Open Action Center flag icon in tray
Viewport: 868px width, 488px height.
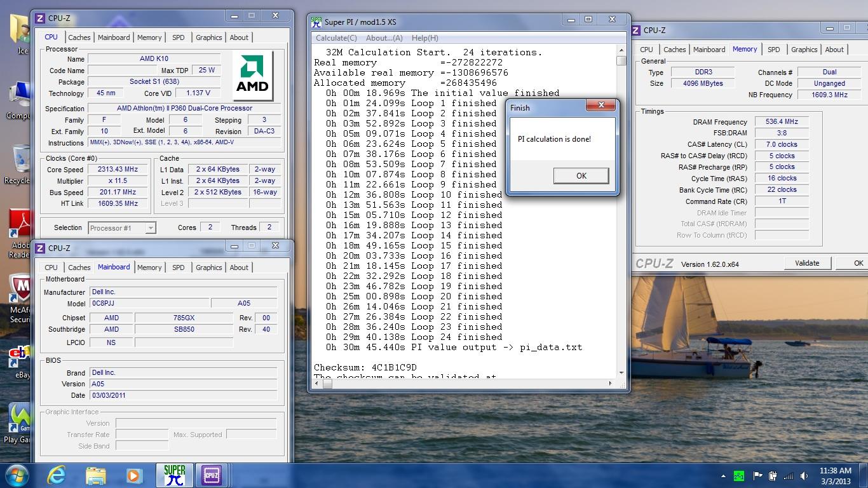tap(757, 476)
